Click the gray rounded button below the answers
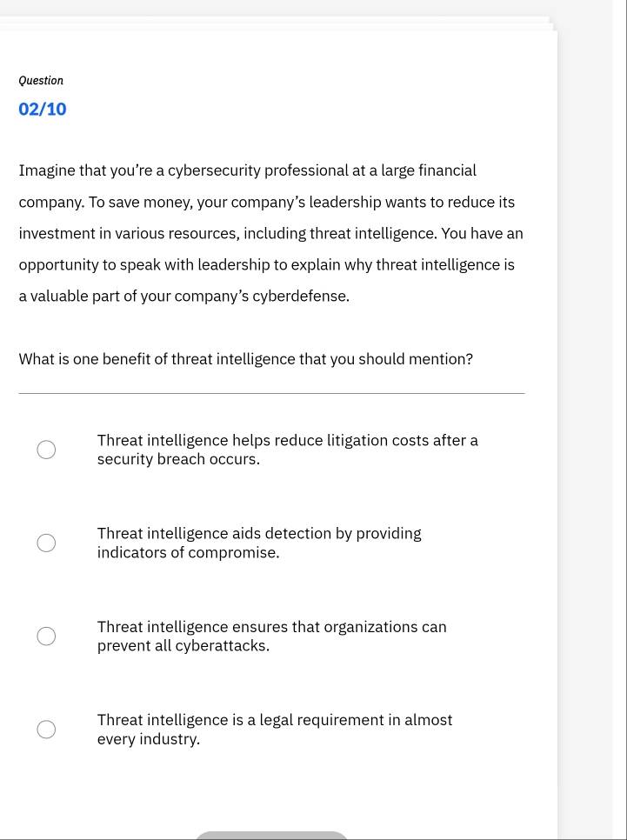 click(x=271, y=835)
